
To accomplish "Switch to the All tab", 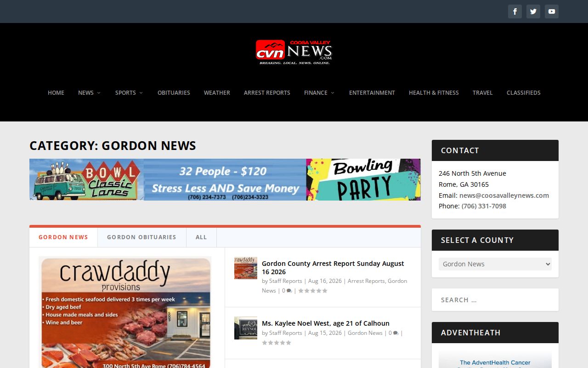I will [x=201, y=237].
